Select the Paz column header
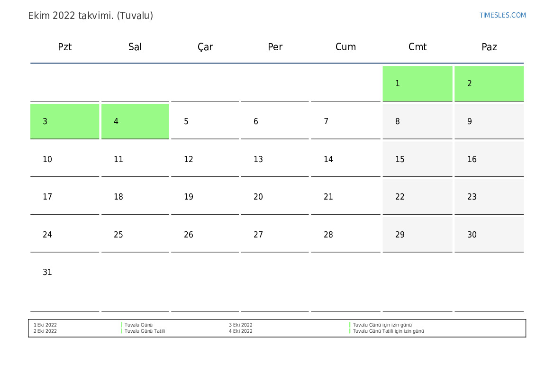The height and width of the screenshot is (392, 554). [x=489, y=47]
